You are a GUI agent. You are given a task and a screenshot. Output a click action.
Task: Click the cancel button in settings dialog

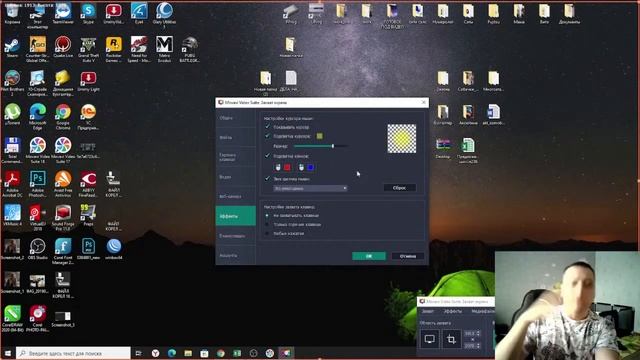pyautogui.click(x=408, y=256)
